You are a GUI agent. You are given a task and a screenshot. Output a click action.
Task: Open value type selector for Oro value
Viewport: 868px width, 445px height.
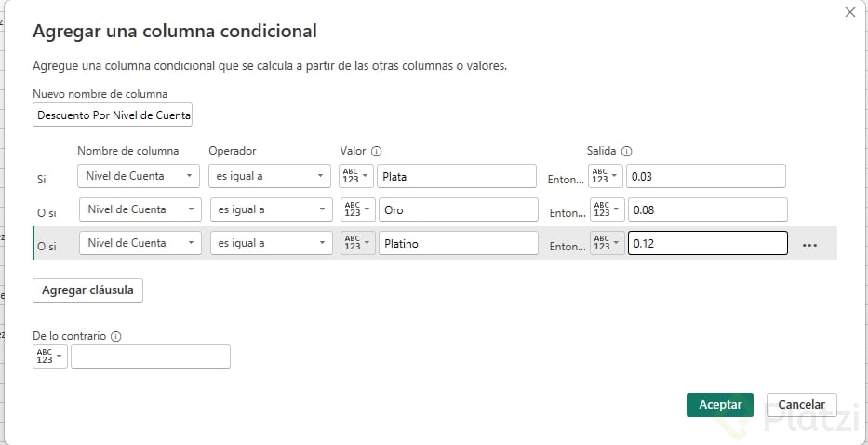coord(359,210)
